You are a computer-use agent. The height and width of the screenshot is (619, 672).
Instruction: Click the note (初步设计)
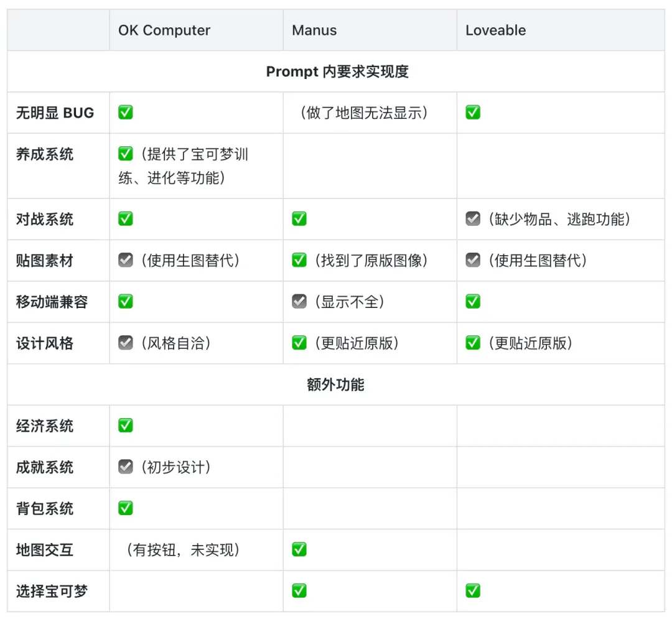tap(175, 467)
